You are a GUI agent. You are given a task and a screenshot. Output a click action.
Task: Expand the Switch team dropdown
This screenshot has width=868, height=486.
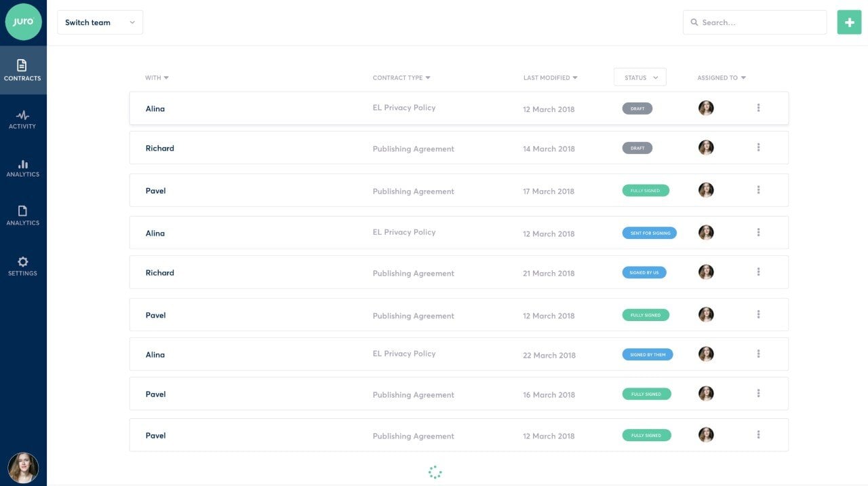(x=100, y=22)
